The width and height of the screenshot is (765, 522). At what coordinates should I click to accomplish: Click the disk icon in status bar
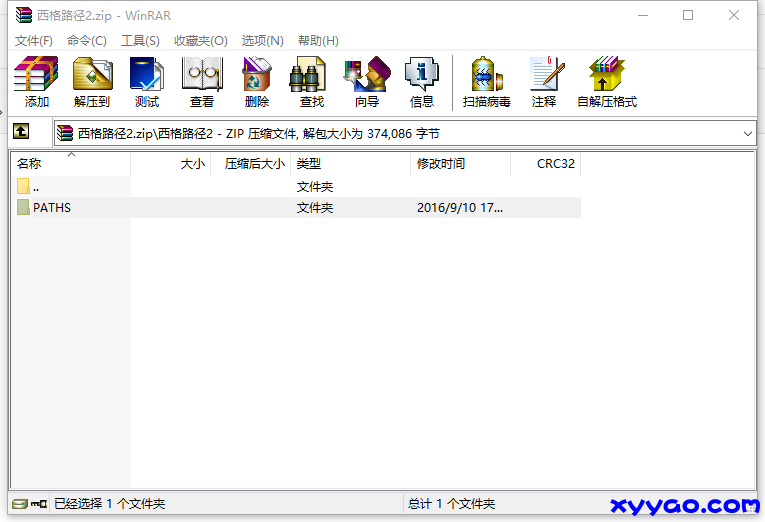[x=20, y=503]
